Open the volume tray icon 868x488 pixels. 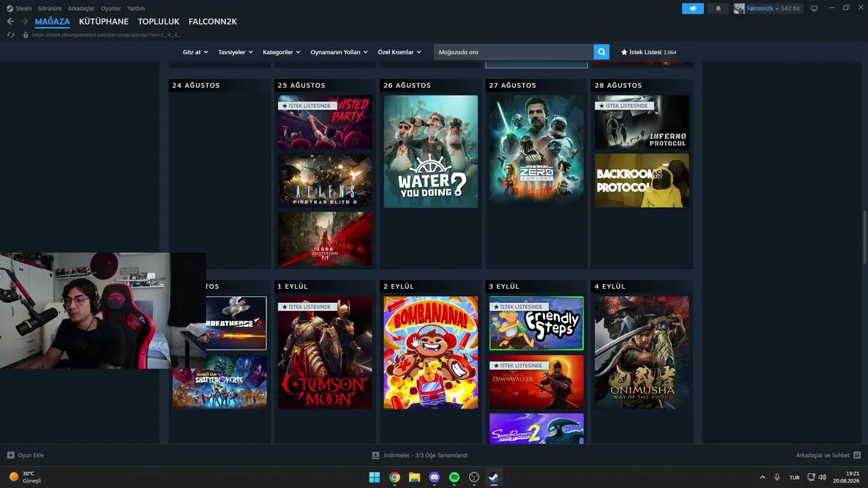[823, 477]
